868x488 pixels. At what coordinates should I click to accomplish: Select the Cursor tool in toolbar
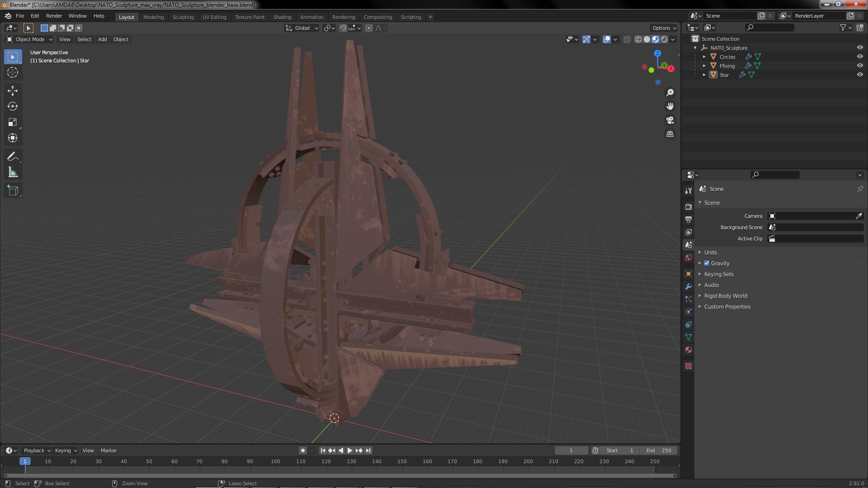[13, 72]
